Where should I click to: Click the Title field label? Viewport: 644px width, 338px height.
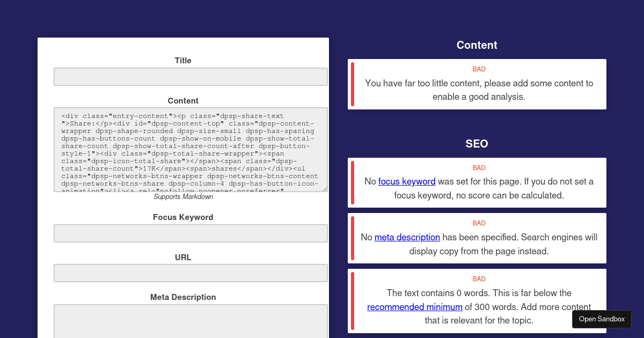click(x=183, y=61)
